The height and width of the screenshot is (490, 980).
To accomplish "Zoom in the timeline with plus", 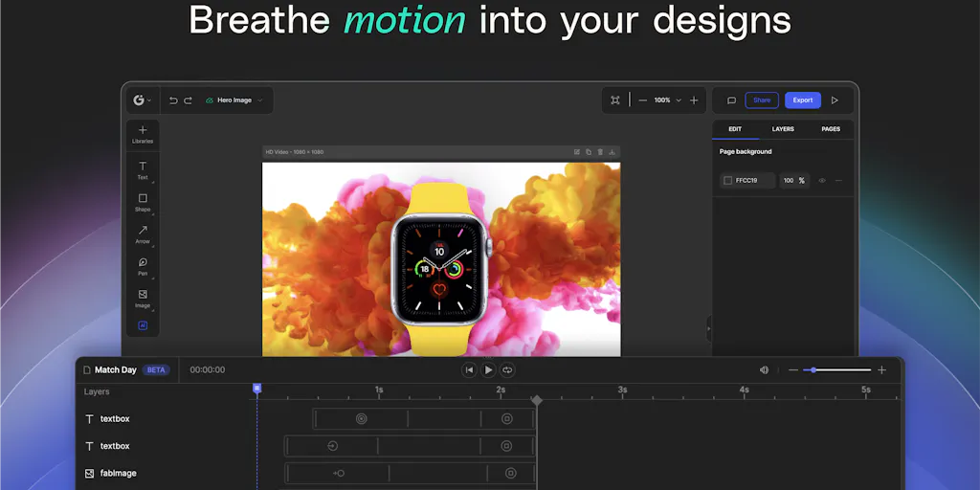I will [881, 370].
